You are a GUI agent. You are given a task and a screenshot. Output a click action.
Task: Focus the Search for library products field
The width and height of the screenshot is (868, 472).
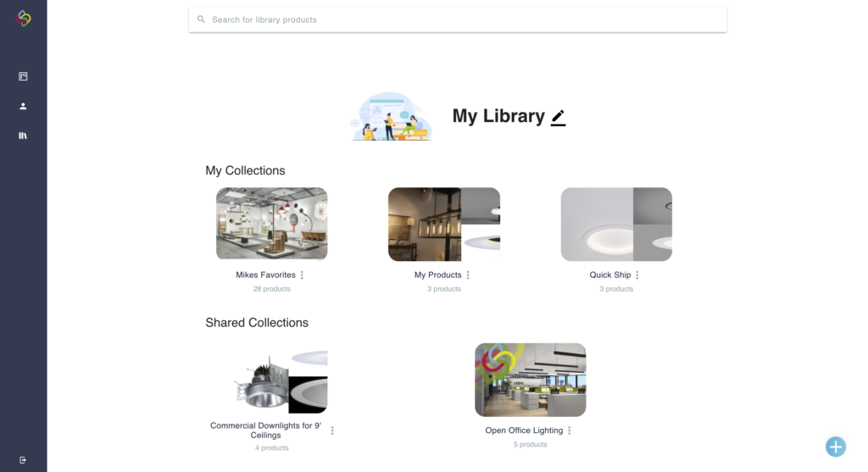click(x=458, y=20)
